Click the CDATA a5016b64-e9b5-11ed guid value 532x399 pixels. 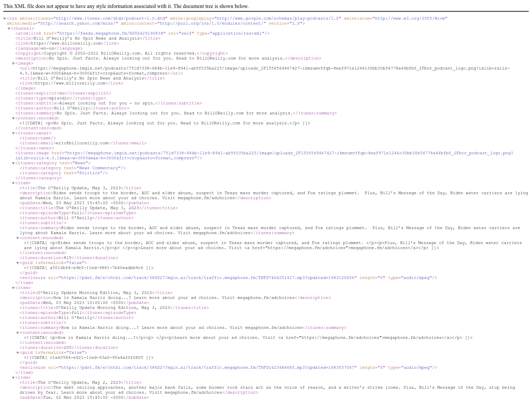pyautogui.click(x=89, y=268)
